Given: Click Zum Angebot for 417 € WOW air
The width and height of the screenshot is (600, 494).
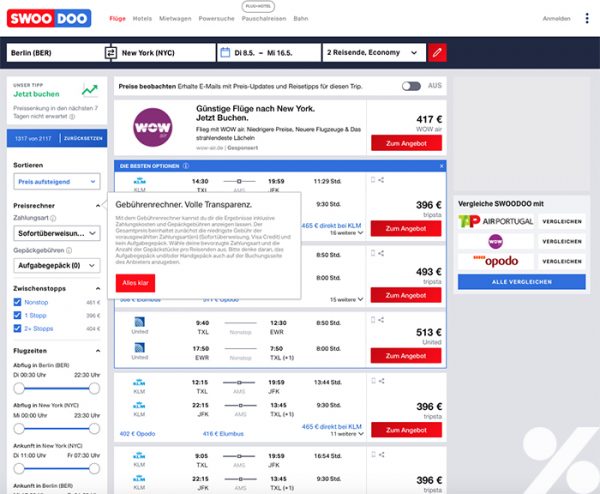Looking at the screenshot, I should 406,143.
